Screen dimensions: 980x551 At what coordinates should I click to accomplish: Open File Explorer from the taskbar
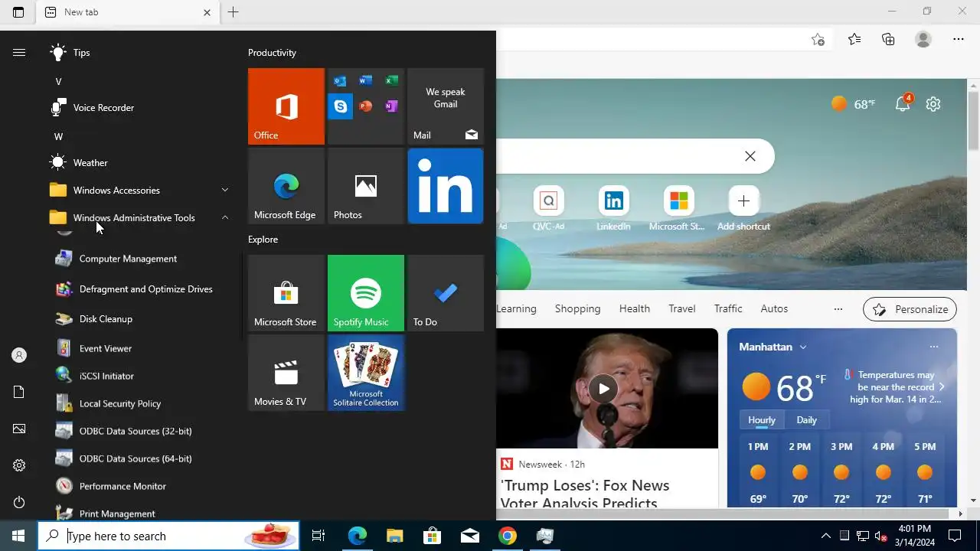[x=394, y=536]
